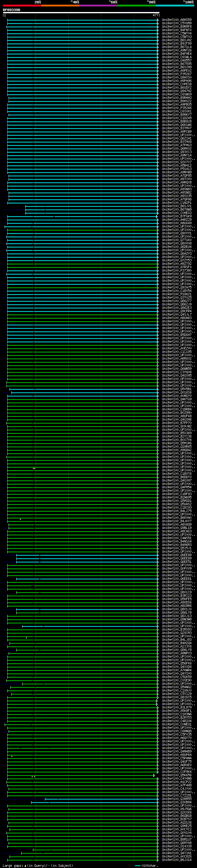Open hit UniRef100_Q6K1W6
Image resolution: width=197 pixels, height=868 pixels.
[x=177, y=125]
